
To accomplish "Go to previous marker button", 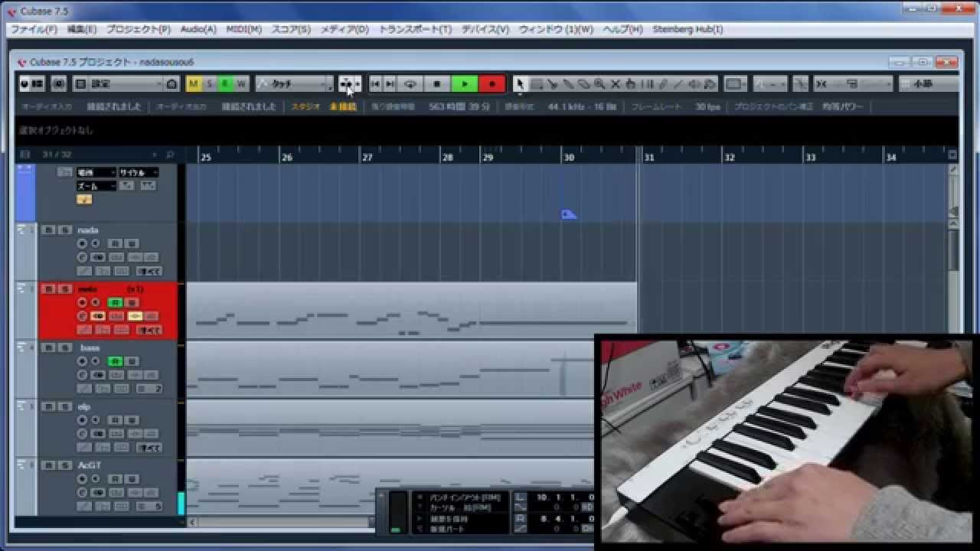I will coord(375,84).
